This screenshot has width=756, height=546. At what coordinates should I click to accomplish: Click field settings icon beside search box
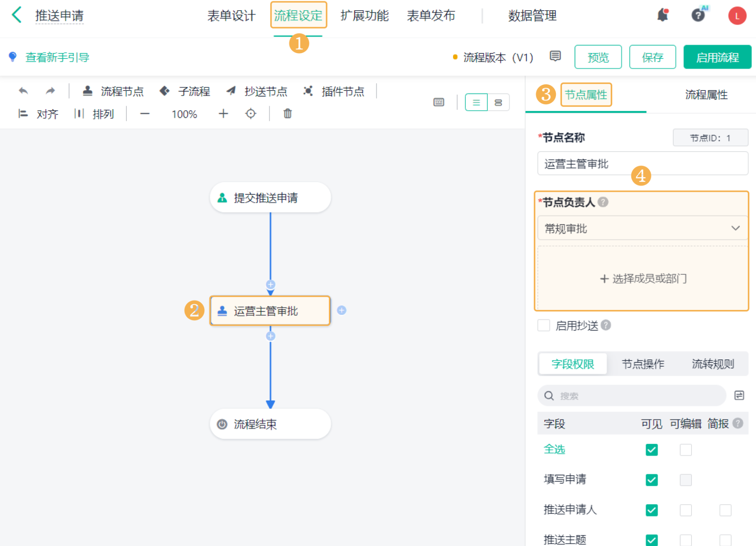[x=739, y=396]
